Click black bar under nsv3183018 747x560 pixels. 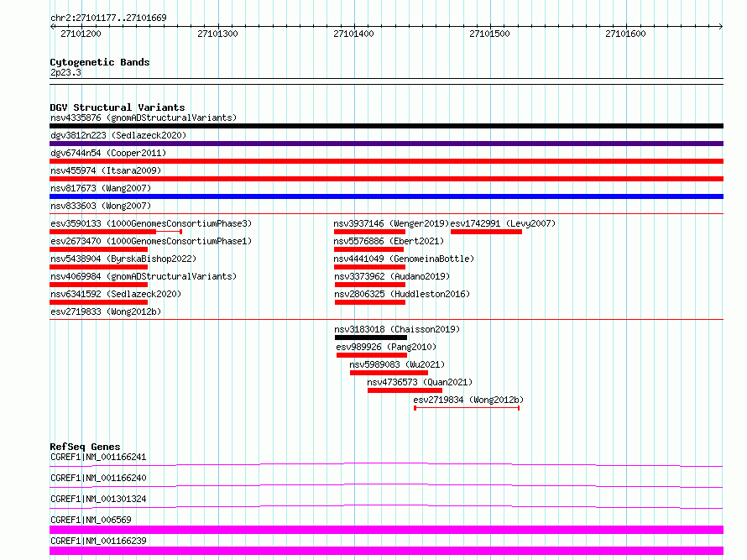coord(371,338)
